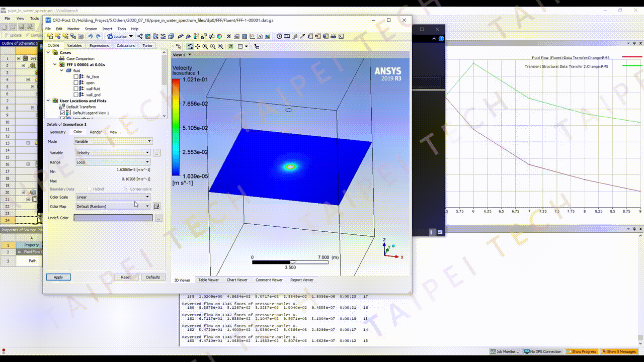Click Show Progress in the Workbench status bar

coord(582,351)
